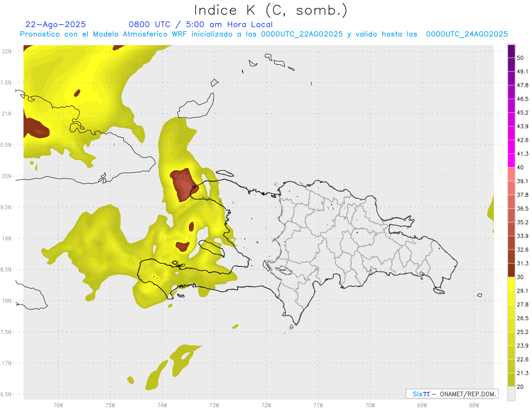
Task: Click the colorbar value '46.5'
Action: 523,99
